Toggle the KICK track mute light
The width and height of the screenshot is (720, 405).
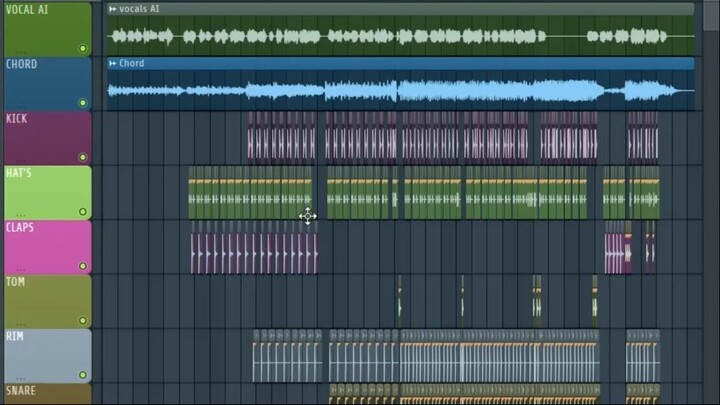pos(83,157)
